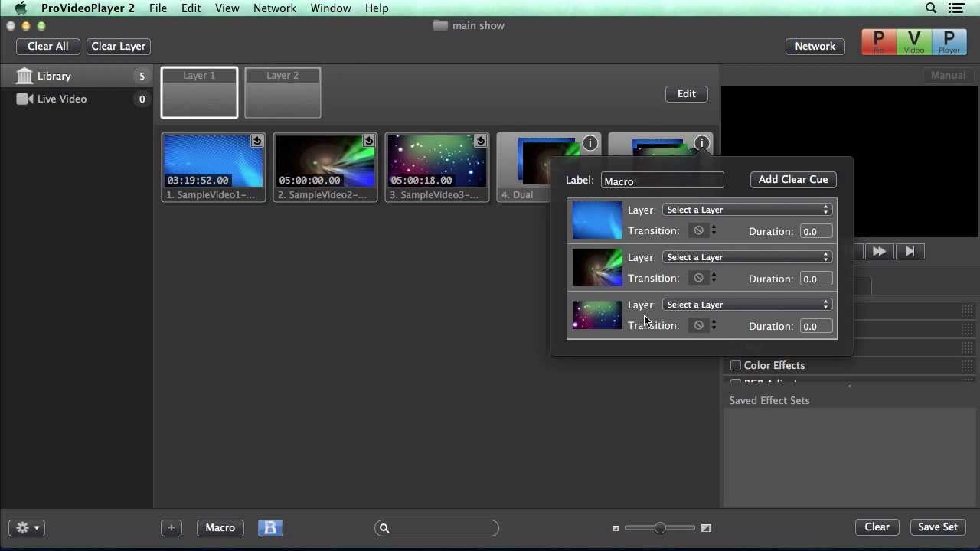Open Spotlight search in the menu bar
The width and height of the screenshot is (980, 551).
931,8
